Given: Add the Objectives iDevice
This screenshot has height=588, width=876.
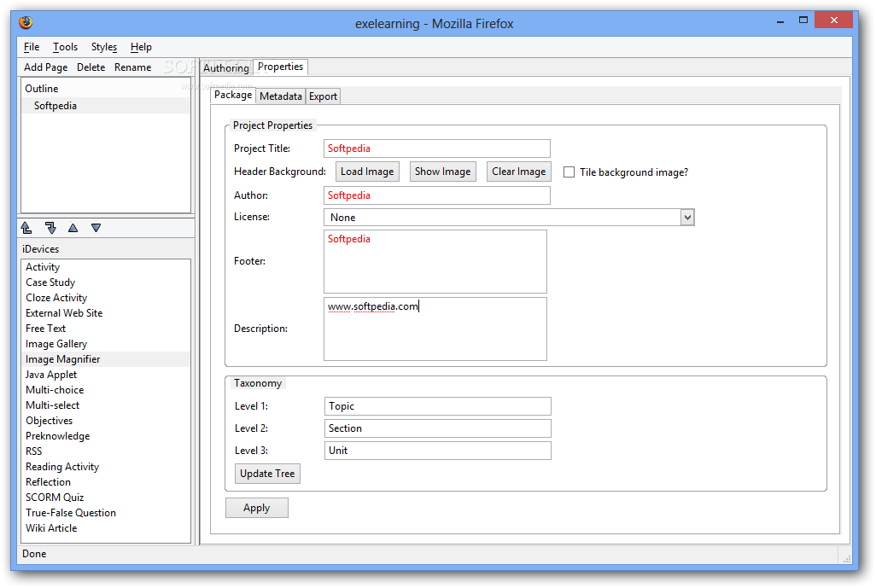Looking at the screenshot, I should click(x=107, y=421).
